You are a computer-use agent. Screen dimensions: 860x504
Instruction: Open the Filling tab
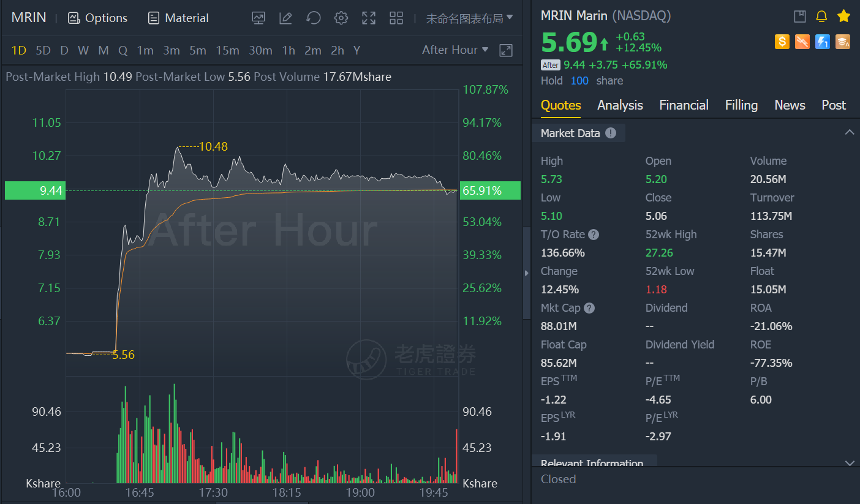741,105
